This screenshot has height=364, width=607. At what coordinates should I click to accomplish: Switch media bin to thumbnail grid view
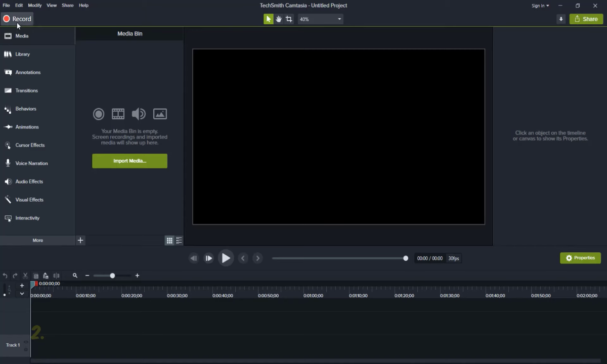tap(169, 241)
